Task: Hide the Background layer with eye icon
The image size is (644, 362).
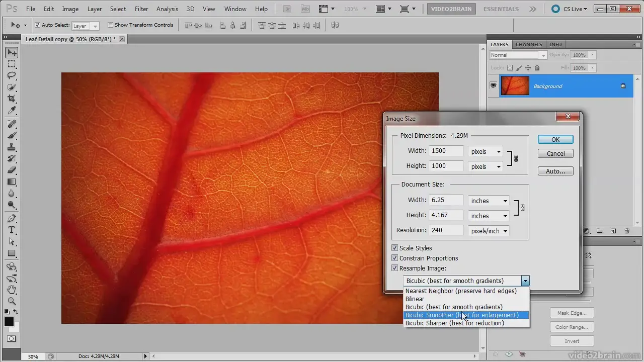Action: coord(493,86)
